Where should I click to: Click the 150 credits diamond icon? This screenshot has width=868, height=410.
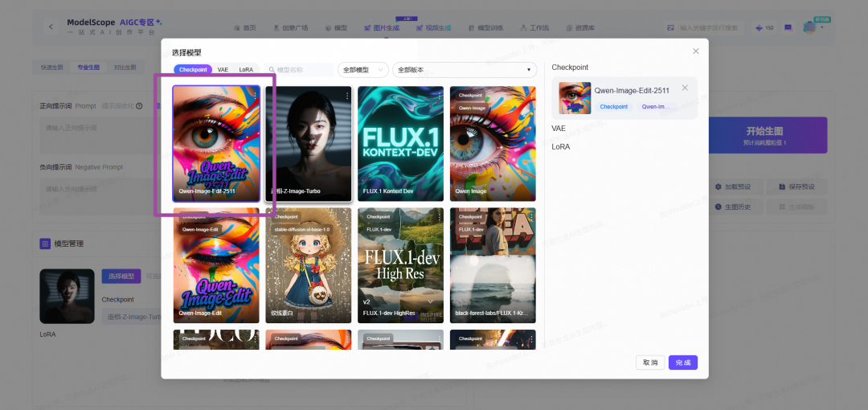pos(759,27)
